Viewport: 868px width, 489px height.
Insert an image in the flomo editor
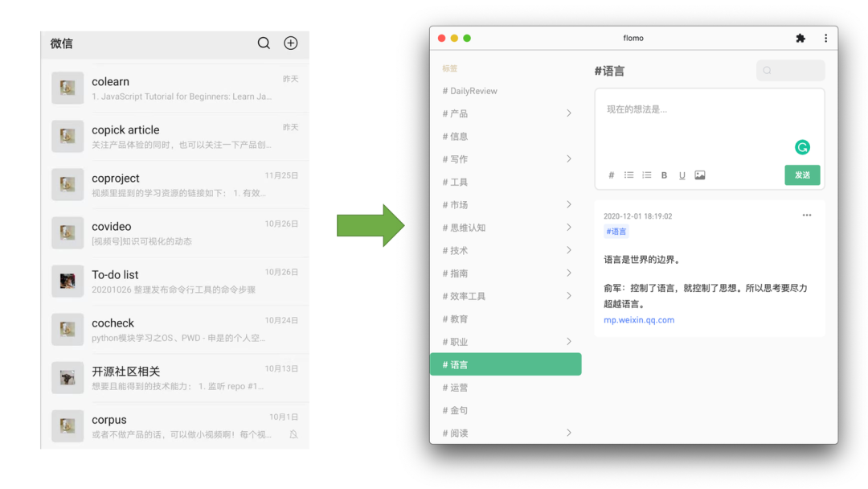pos(700,175)
